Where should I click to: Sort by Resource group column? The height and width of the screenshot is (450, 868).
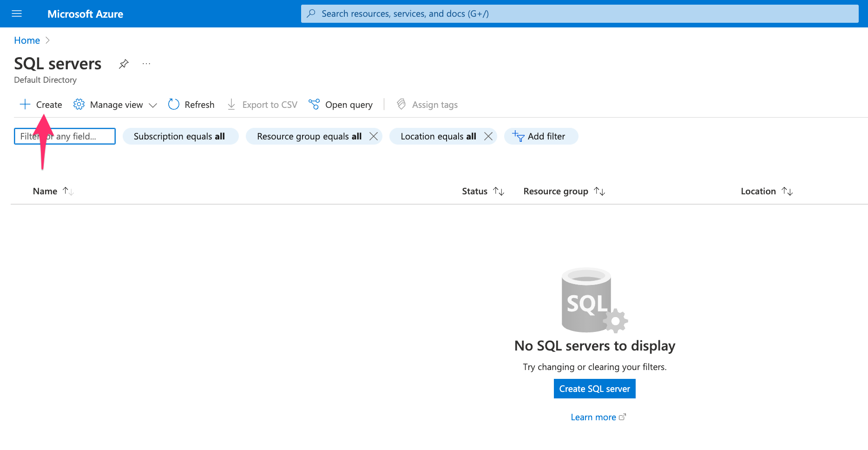pyautogui.click(x=556, y=191)
